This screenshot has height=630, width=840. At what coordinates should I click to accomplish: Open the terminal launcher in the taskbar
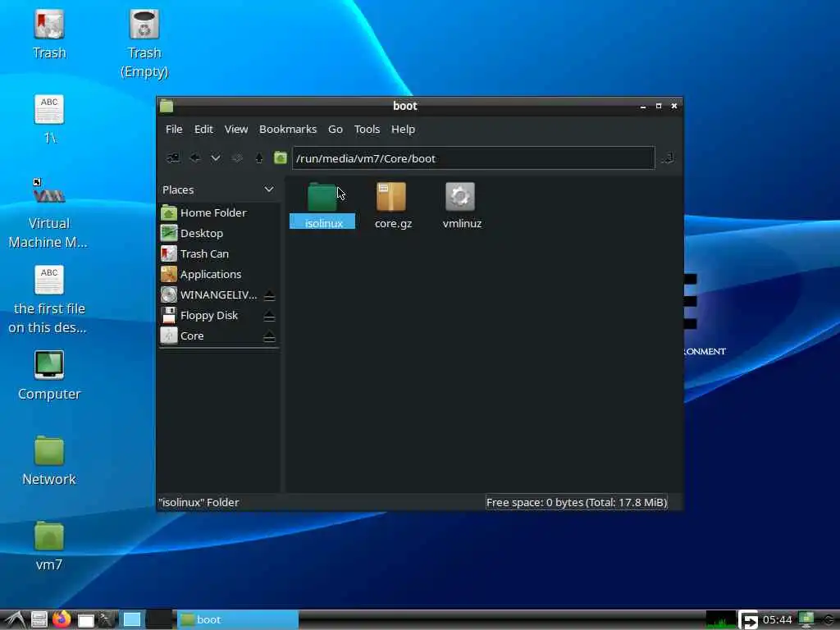(107, 620)
